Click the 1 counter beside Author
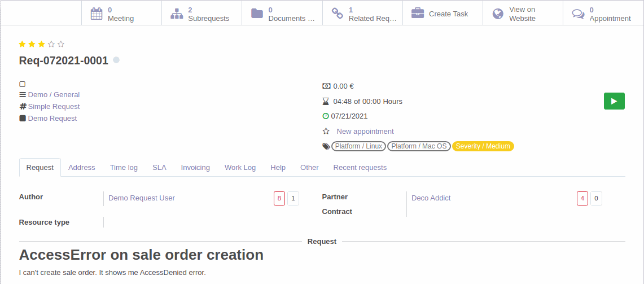This screenshot has height=284, width=644. pos(293,199)
